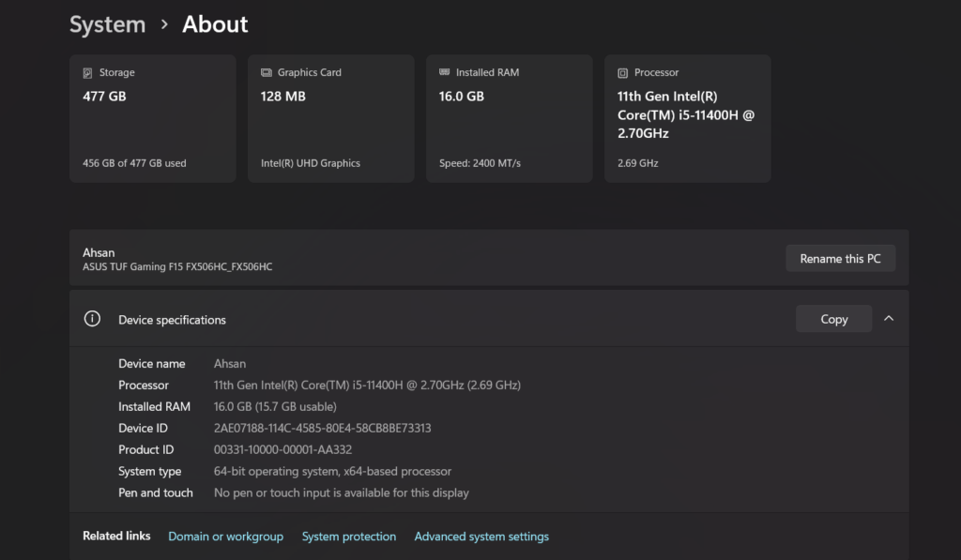This screenshot has height=560, width=961.
Task: Click the Device specifications header title
Action: [x=172, y=320]
